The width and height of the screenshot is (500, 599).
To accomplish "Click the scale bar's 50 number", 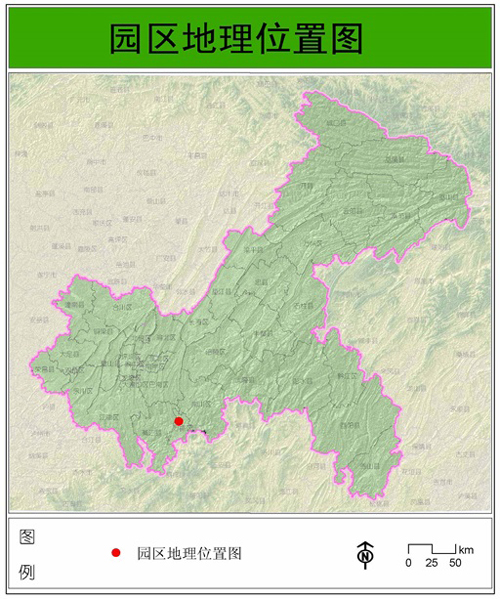I will pyautogui.click(x=455, y=563).
